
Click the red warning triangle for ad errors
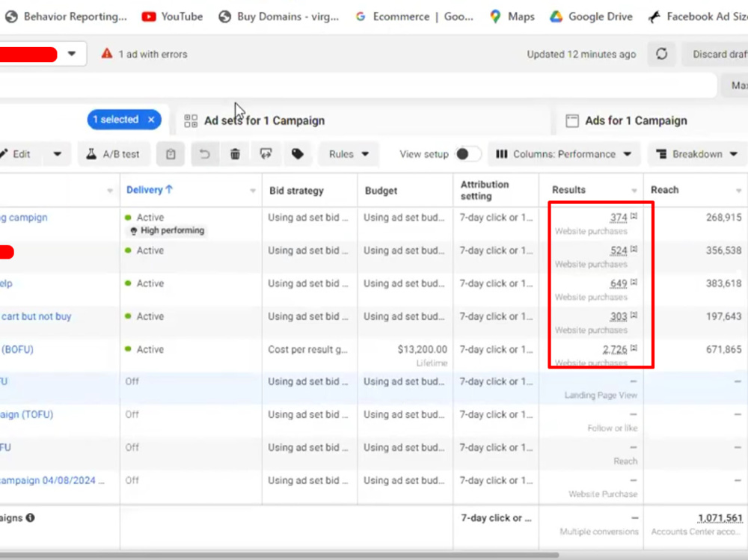(107, 53)
